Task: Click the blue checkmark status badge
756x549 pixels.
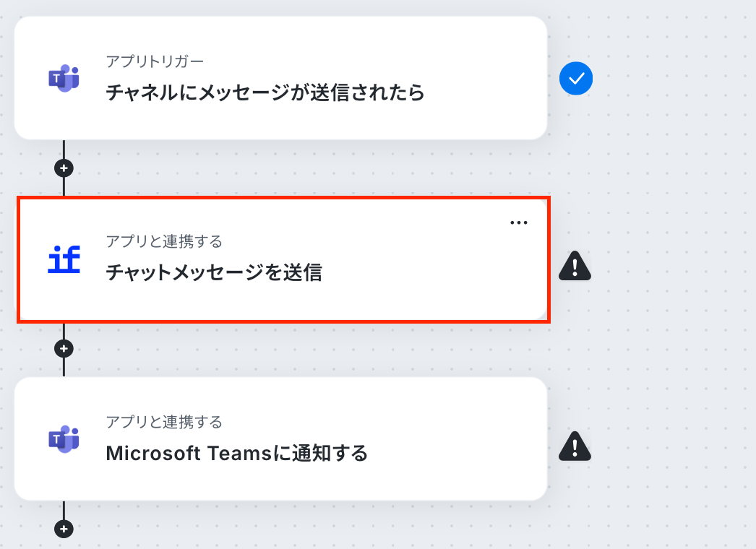Action: [x=576, y=78]
